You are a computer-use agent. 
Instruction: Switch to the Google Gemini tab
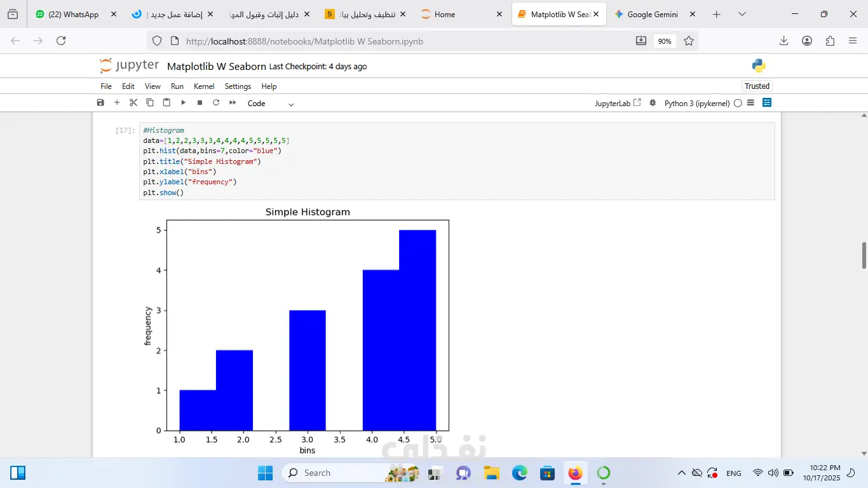(655, 14)
